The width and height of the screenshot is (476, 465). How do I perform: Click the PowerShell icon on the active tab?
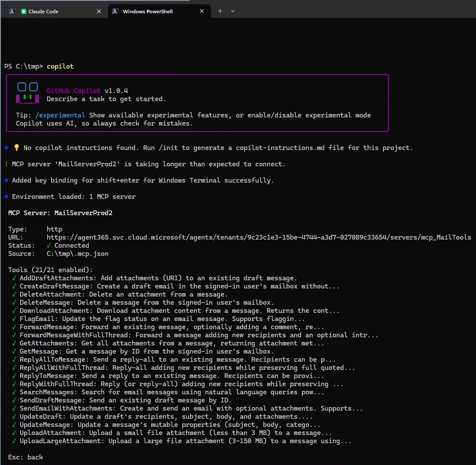pyautogui.click(x=115, y=11)
